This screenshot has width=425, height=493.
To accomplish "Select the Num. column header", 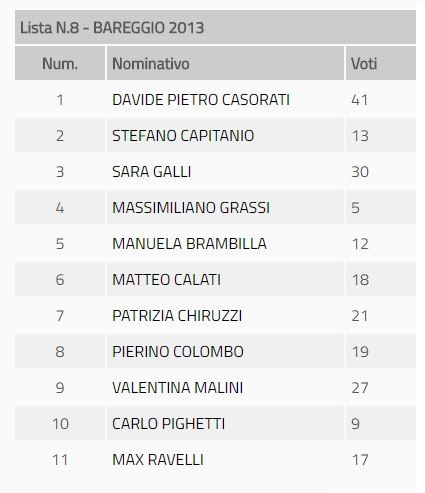I will (60, 63).
